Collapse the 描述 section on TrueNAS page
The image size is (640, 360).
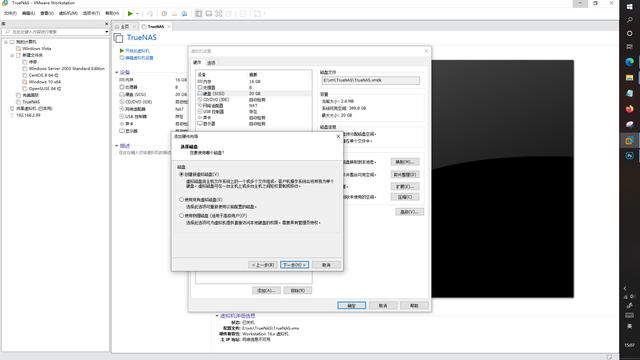(x=117, y=146)
